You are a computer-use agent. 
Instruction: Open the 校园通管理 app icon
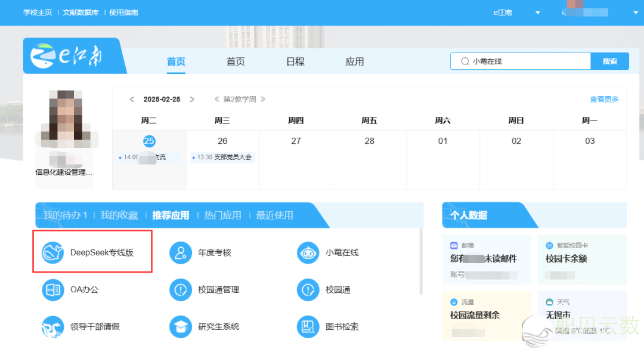tap(181, 289)
